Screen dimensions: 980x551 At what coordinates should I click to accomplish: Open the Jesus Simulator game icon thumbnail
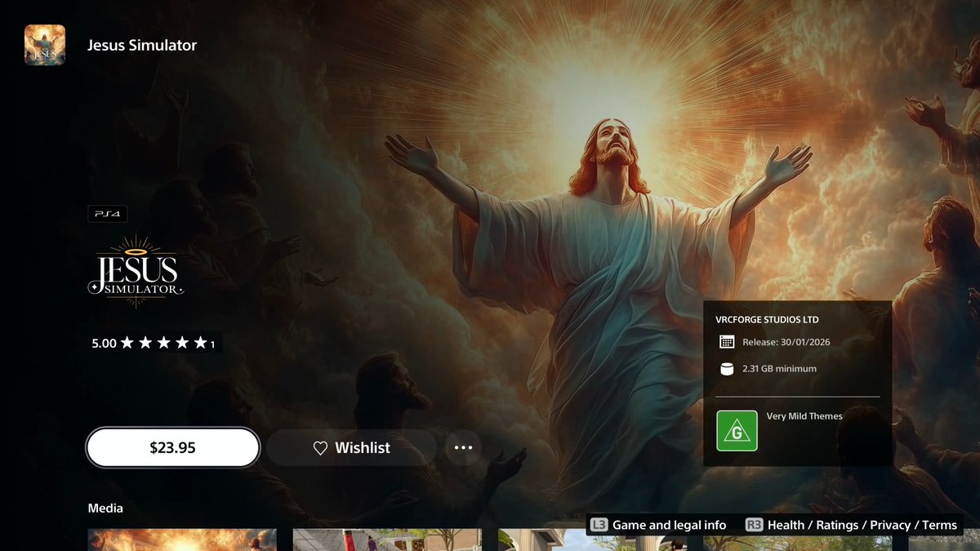pos(45,45)
